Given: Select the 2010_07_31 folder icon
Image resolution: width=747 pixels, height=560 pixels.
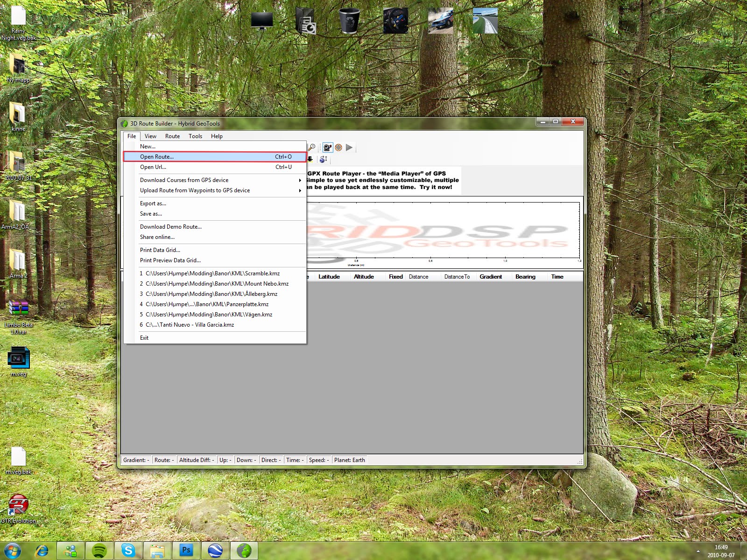Looking at the screenshot, I should [x=18, y=166].
